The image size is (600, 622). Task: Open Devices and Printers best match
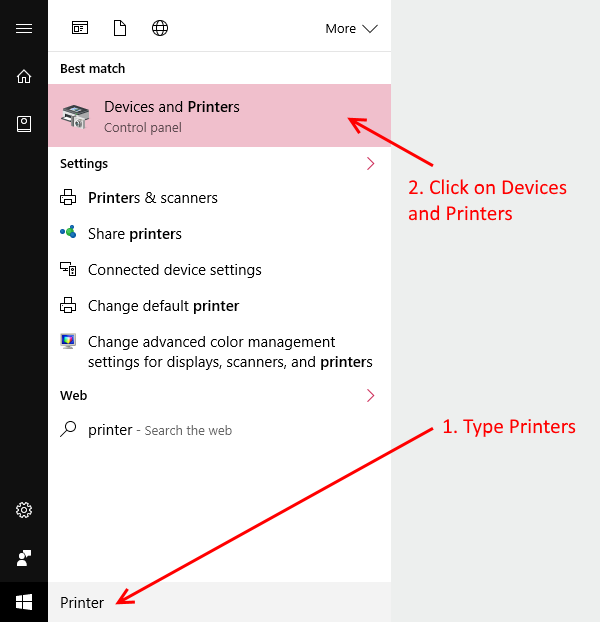(219, 115)
